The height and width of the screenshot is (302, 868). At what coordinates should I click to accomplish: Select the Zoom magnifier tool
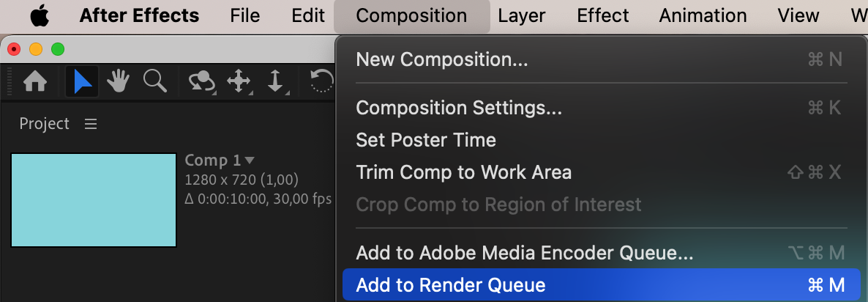(x=154, y=81)
